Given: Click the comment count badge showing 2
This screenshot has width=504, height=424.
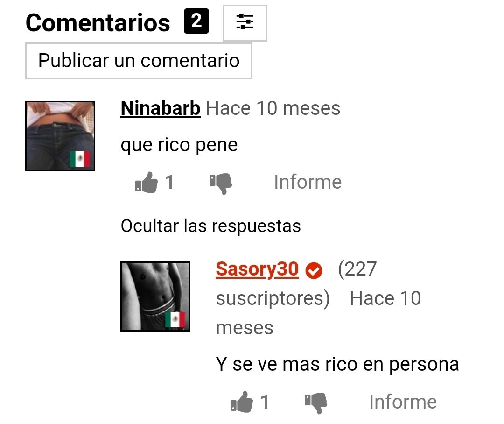Looking at the screenshot, I should coord(196,21).
